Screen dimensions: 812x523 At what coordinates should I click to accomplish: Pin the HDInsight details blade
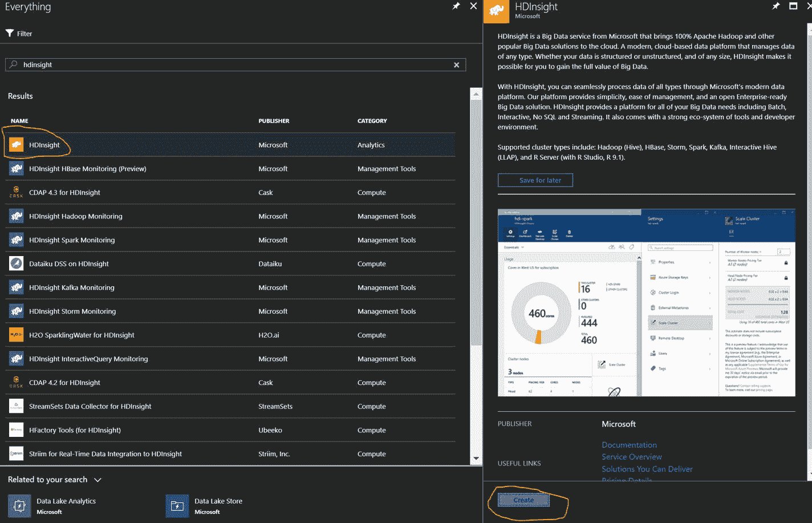(776, 6)
